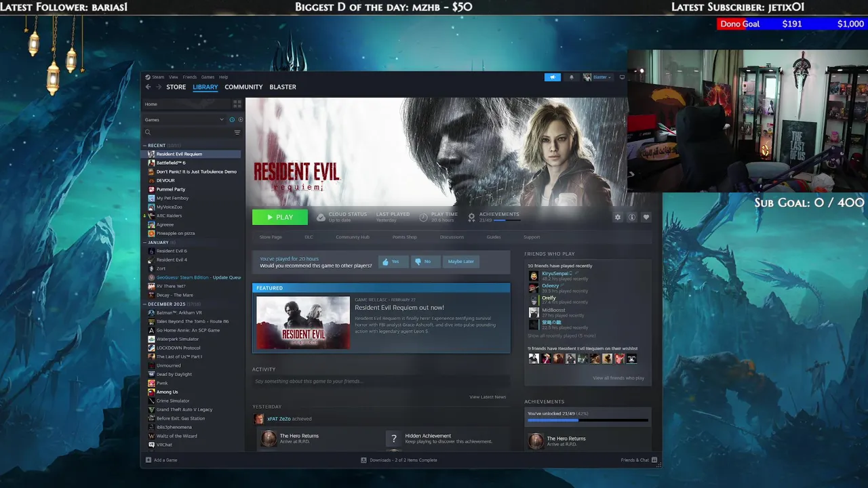
Task: Open Friends & Chat
Action: coord(639,460)
